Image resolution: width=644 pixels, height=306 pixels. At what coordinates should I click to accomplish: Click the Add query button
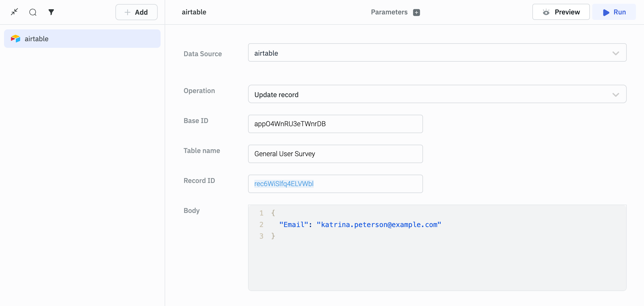[x=136, y=12]
